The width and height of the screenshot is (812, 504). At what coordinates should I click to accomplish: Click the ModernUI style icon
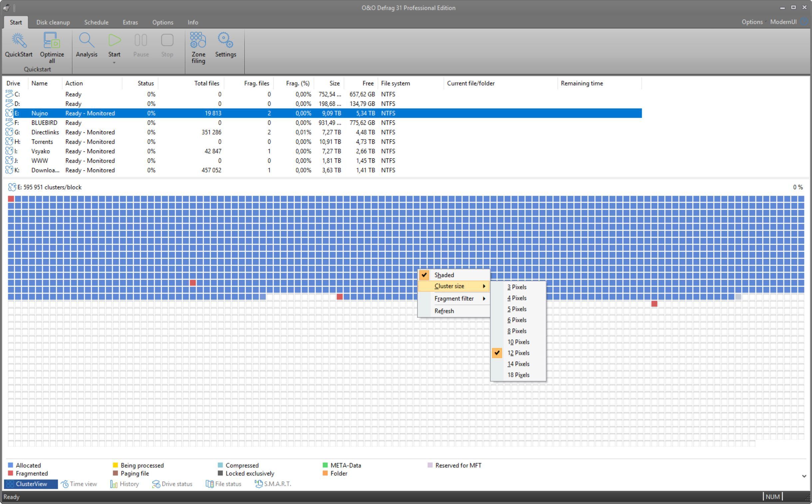pos(804,22)
